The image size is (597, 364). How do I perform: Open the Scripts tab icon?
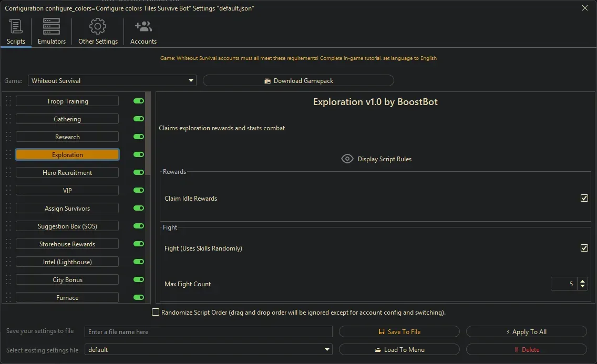point(16,26)
